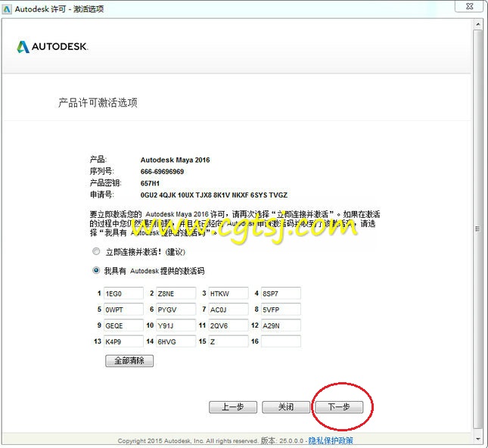Click activation code field 13 containing K4P9
The height and width of the screenshot is (448, 488).
[x=123, y=341]
